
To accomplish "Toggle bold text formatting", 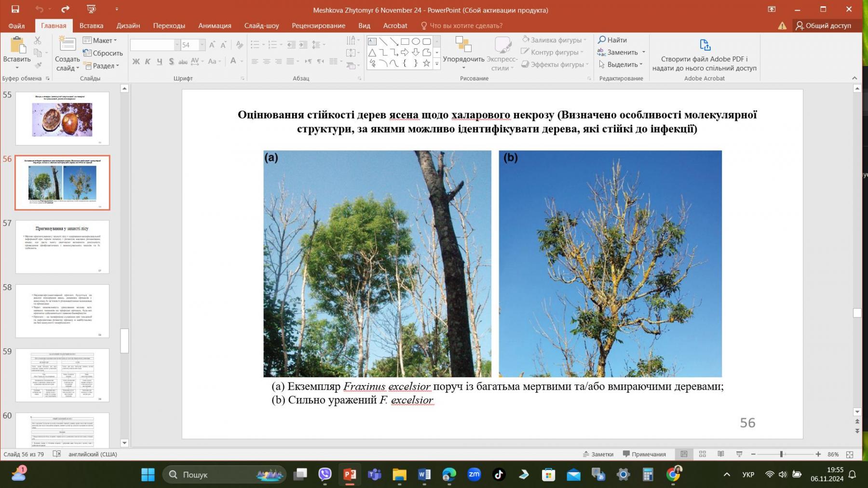I will (x=136, y=61).
